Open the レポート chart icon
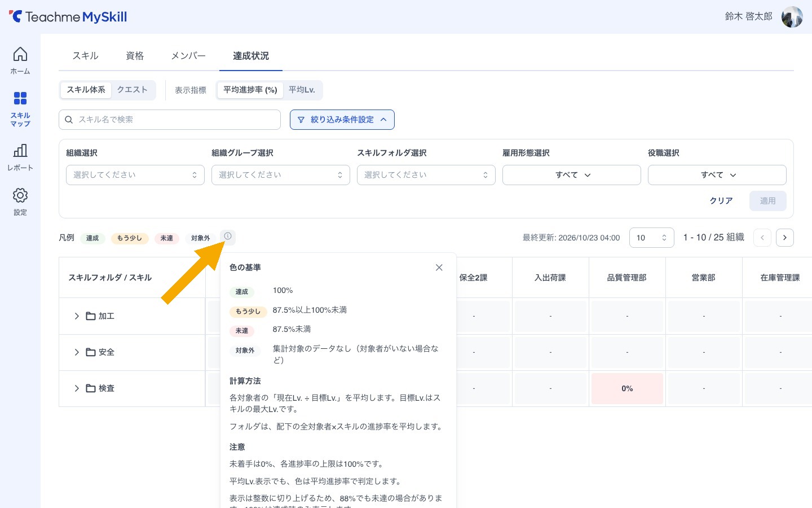This screenshot has height=508, width=812. tap(20, 151)
